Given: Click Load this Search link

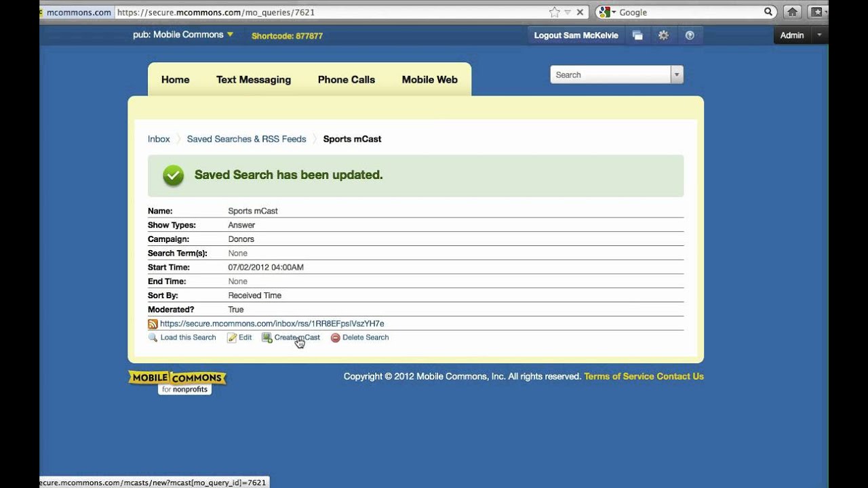Looking at the screenshot, I should pos(188,338).
